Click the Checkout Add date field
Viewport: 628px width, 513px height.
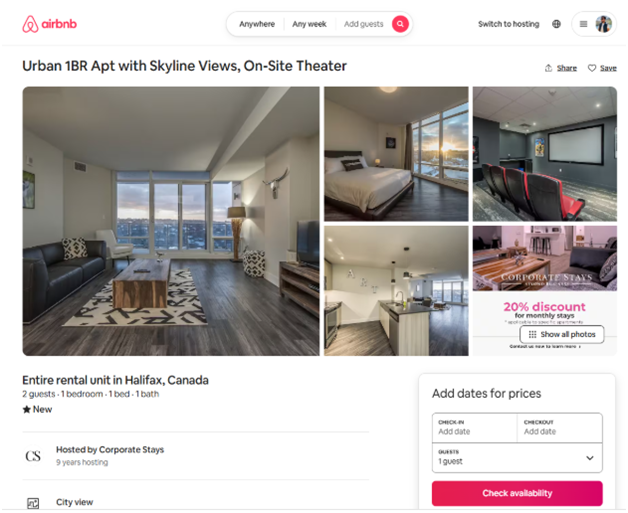point(560,428)
